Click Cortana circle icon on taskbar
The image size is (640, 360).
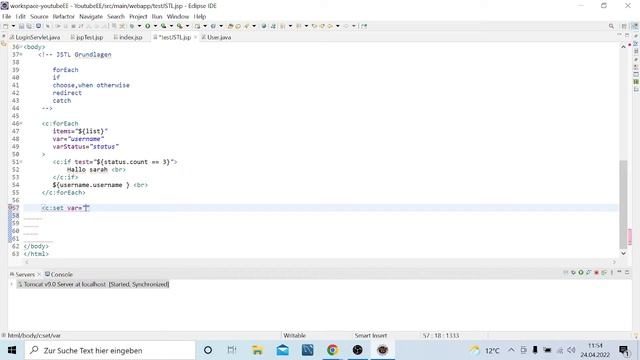[x=208, y=350]
